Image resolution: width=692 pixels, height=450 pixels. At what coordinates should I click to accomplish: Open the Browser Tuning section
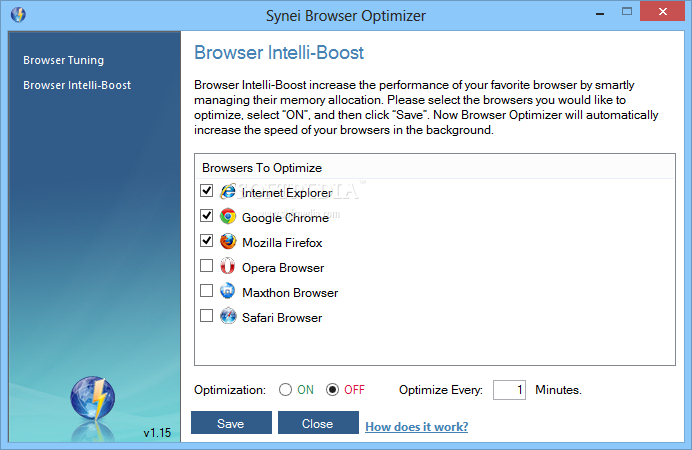point(64,60)
